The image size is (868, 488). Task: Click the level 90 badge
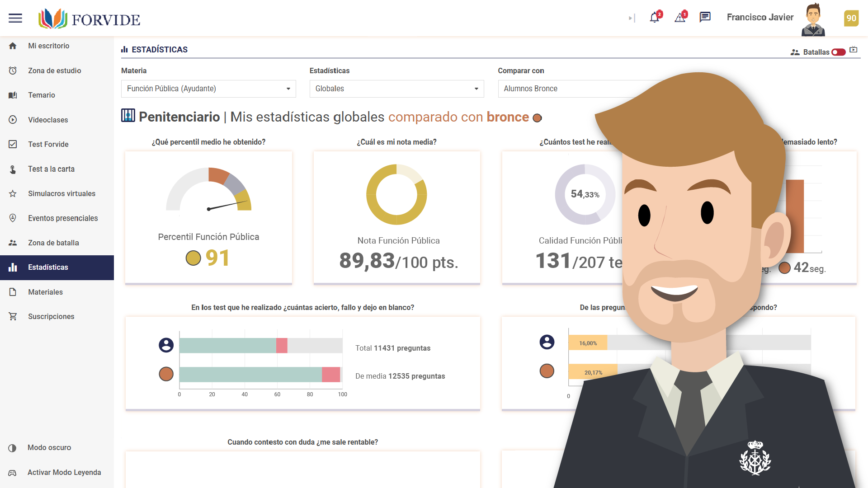pos(851,18)
